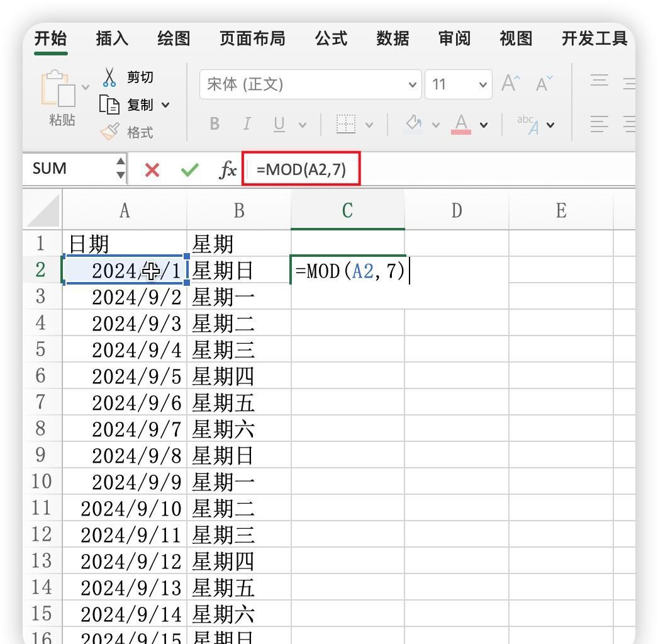Click cell 星期六 in row 8
This screenshot has width=658, height=644.
click(x=239, y=429)
